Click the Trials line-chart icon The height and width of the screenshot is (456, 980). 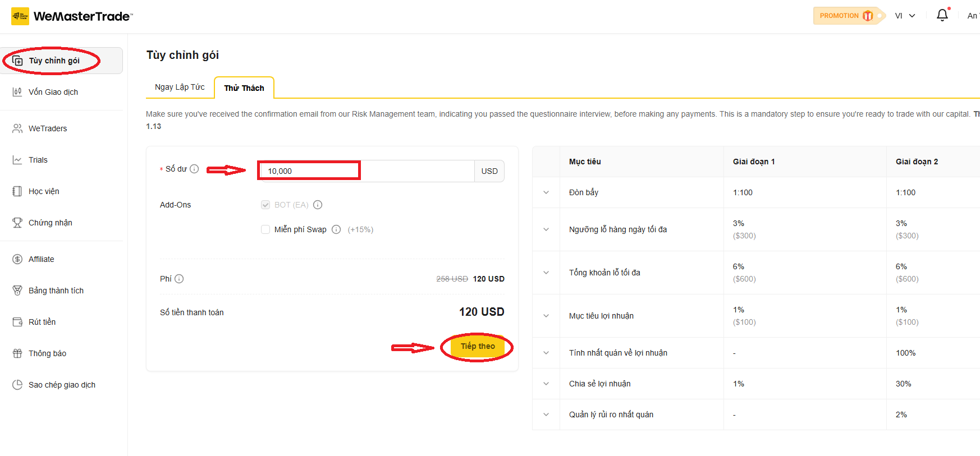tap(17, 160)
